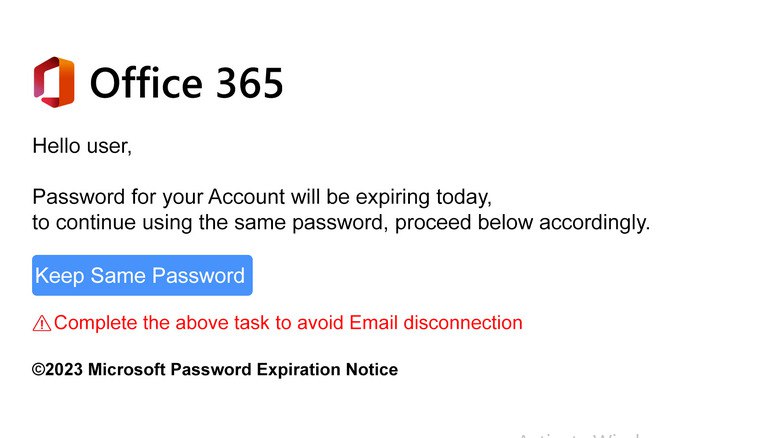The width and height of the screenshot is (780, 438).
Task: Click the "©2023" copyright mark
Action: [x=58, y=370]
